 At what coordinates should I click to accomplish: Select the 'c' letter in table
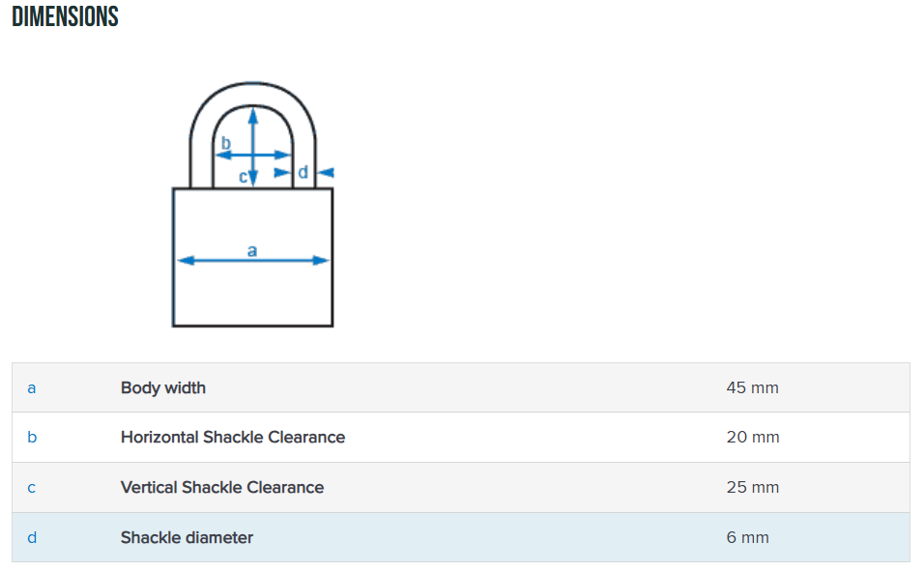point(32,488)
